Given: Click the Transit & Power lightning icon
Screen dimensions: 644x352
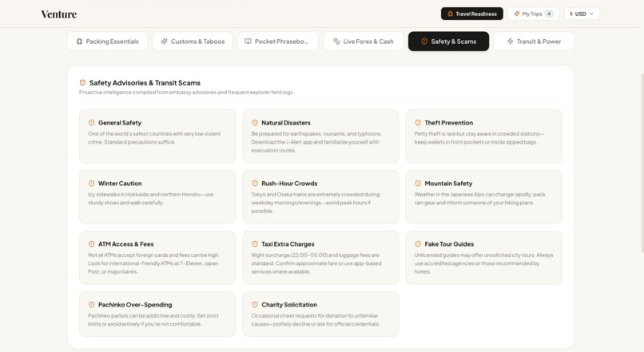Looking at the screenshot, I should (510, 42).
